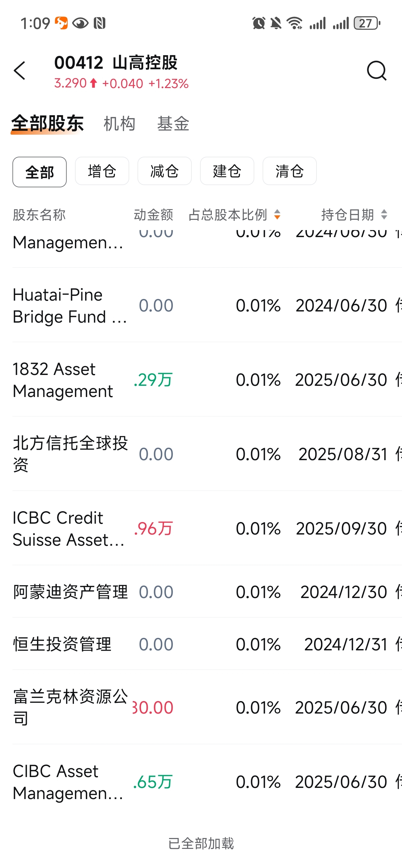
Task: Tap the back arrow icon
Action: click(x=19, y=71)
